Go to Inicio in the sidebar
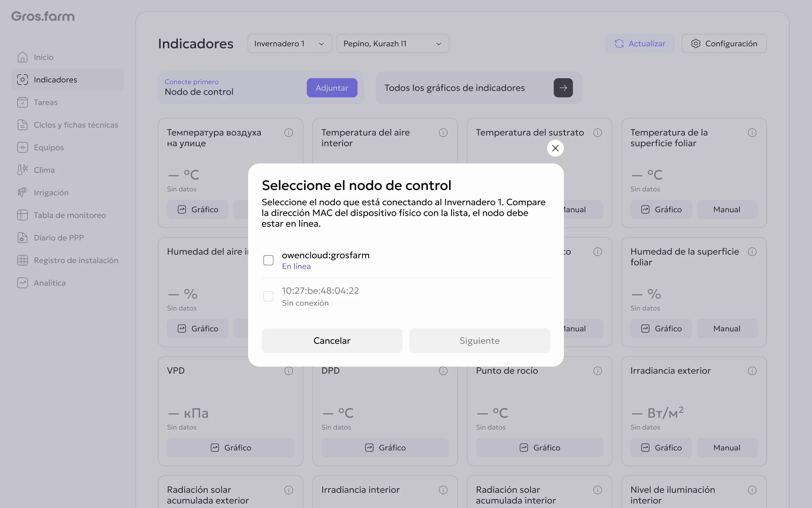 (68, 57)
